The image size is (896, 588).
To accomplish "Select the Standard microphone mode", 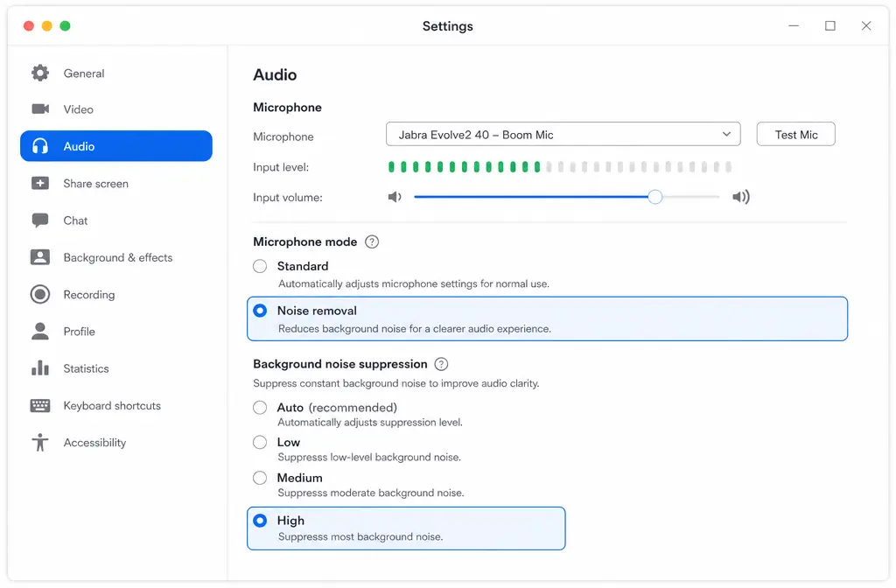I will [x=260, y=266].
